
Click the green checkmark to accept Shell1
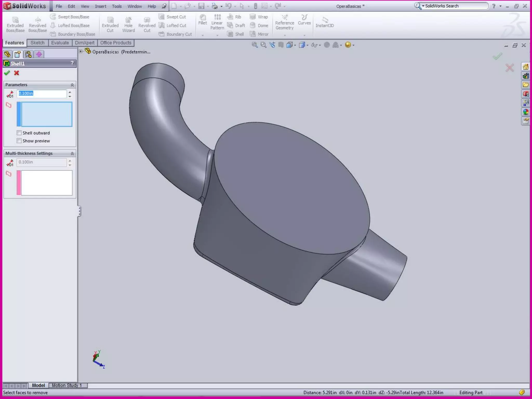(x=7, y=73)
